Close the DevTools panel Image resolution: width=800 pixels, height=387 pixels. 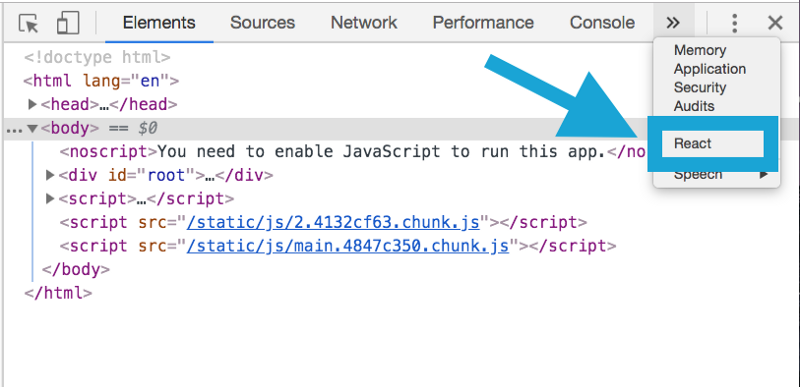tap(775, 23)
